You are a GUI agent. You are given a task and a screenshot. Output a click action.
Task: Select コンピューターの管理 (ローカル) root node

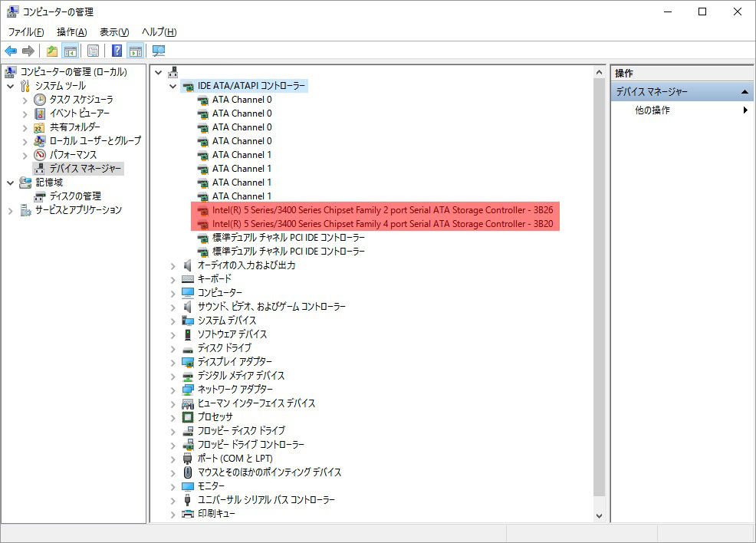[x=74, y=72]
